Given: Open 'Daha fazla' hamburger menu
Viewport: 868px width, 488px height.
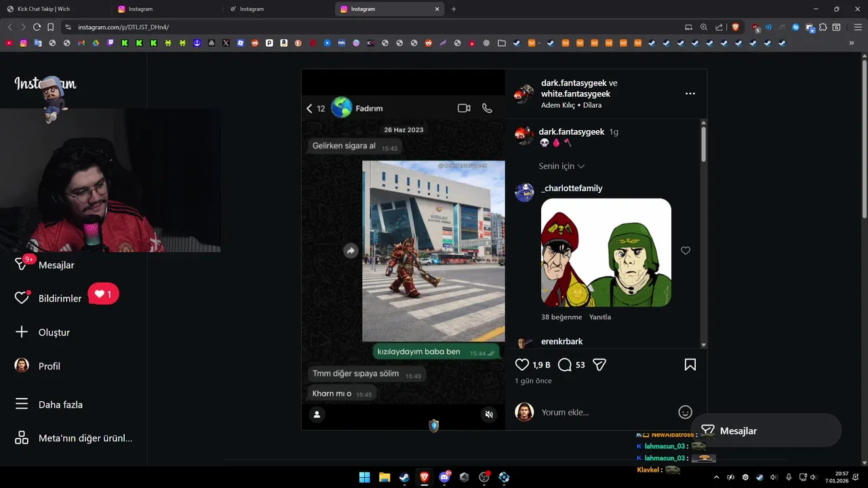Looking at the screenshot, I should [x=49, y=405].
